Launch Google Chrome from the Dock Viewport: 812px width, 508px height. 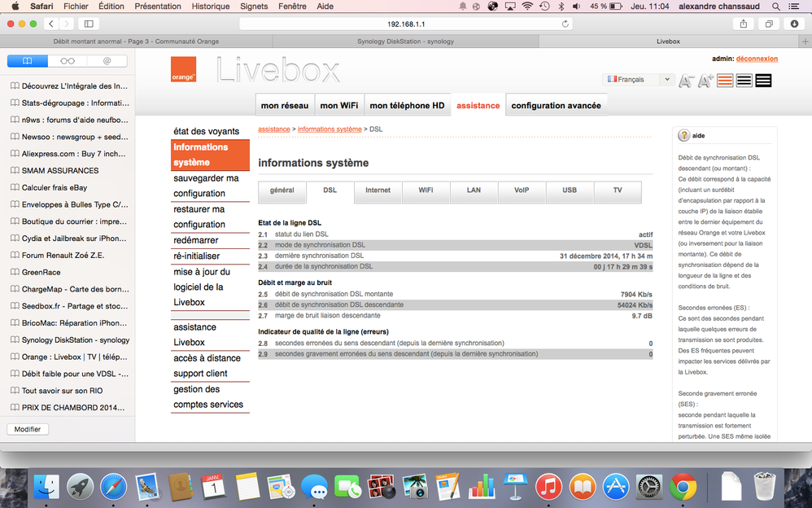pyautogui.click(x=682, y=487)
